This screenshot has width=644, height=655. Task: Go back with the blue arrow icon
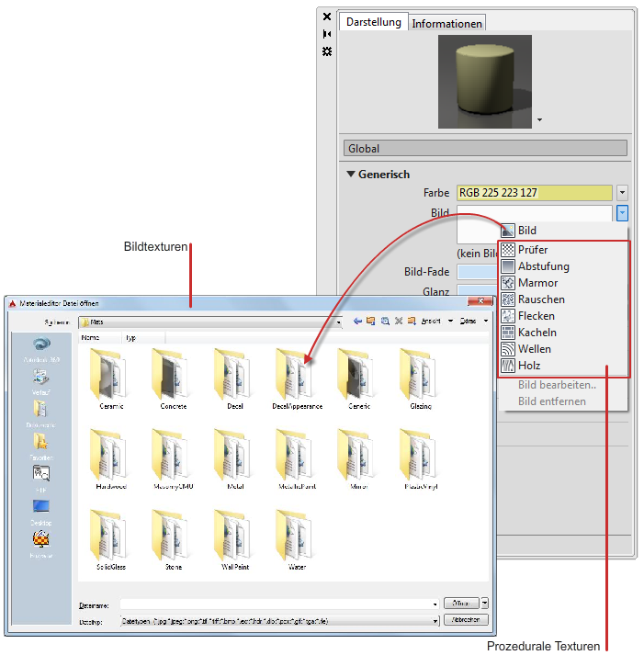tap(357, 321)
